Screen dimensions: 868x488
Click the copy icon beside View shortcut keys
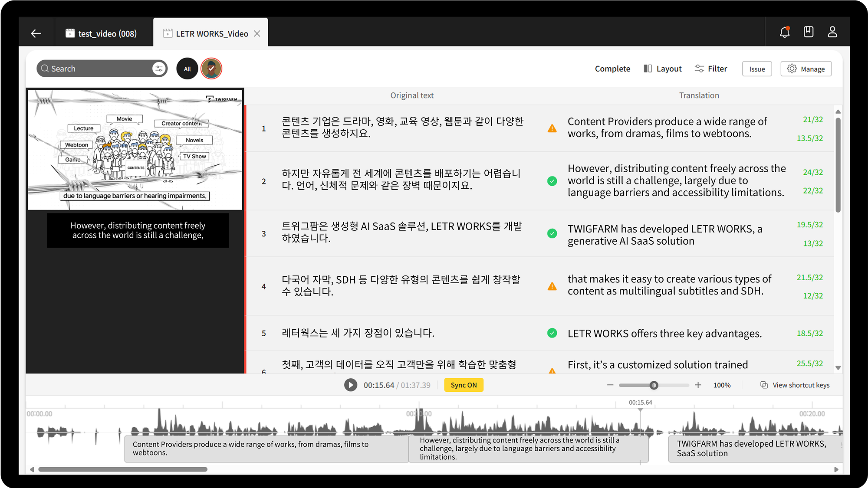click(763, 385)
